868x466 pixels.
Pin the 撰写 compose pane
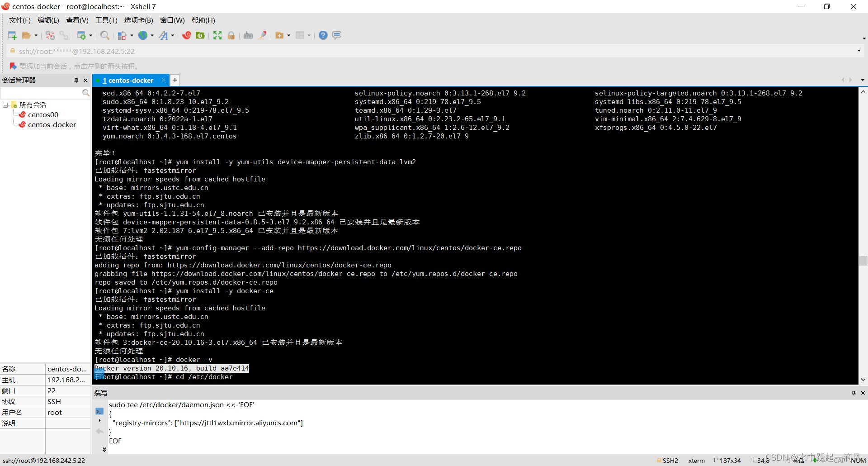854,393
